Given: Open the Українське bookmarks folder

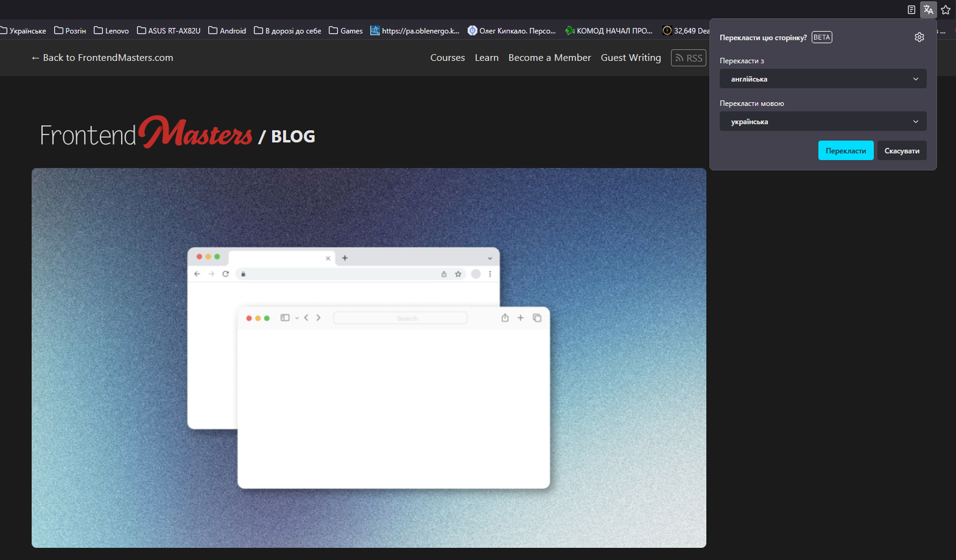Looking at the screenshot, I should click(23, 30).
